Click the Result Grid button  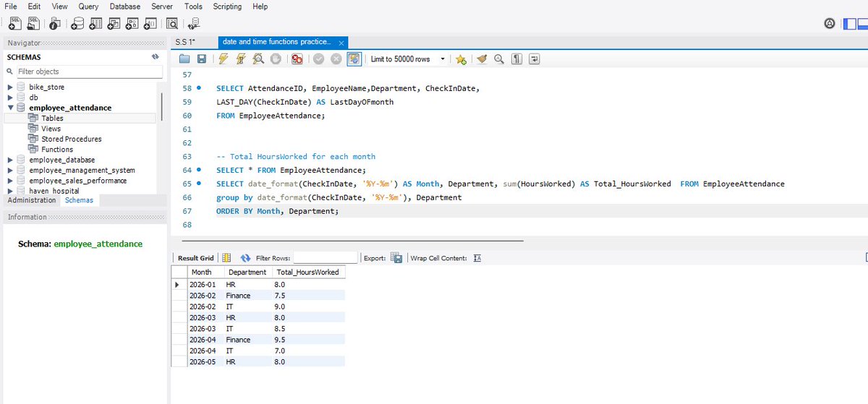[x=195, y=258]
